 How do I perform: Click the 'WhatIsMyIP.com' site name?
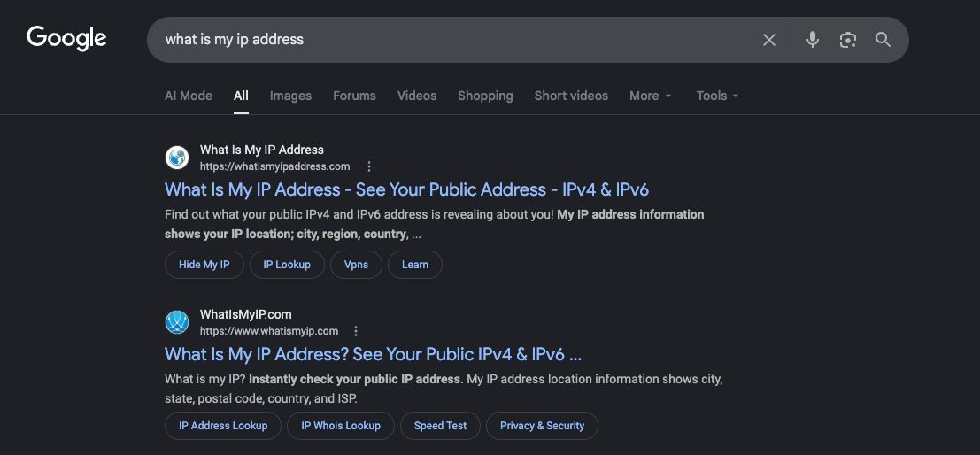245,314
